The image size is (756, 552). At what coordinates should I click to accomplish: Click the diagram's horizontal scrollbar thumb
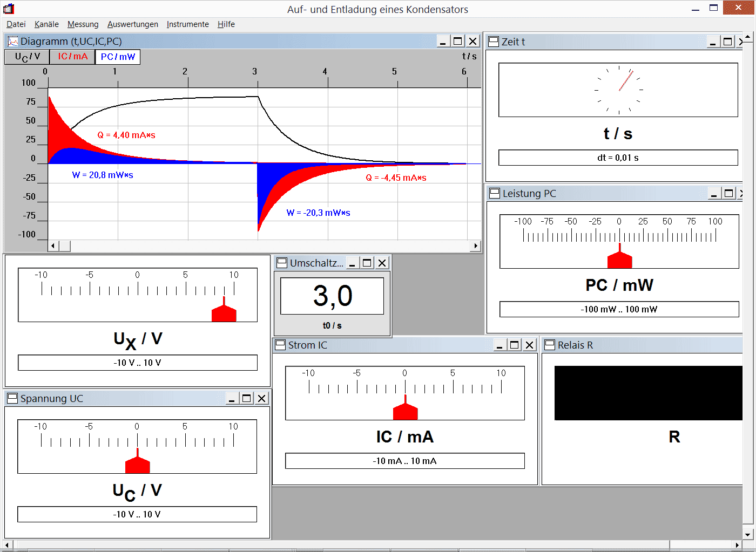pyautogui.click(x=64, y=246)
